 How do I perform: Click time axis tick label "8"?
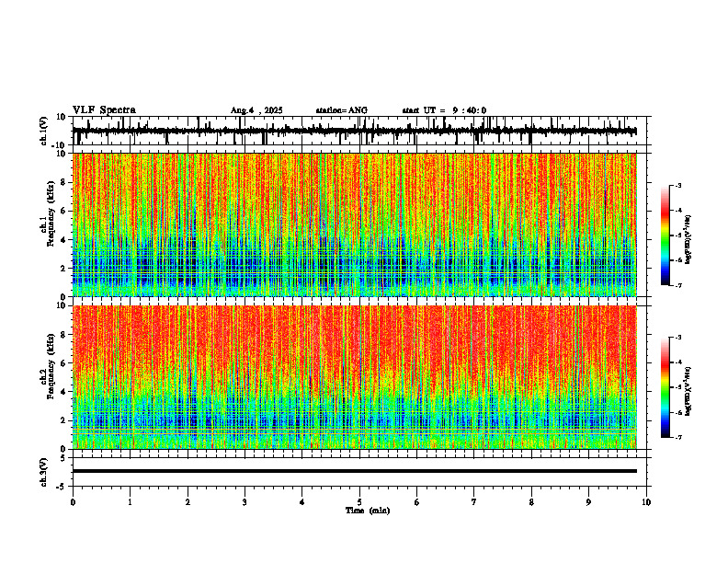(531, 502)
